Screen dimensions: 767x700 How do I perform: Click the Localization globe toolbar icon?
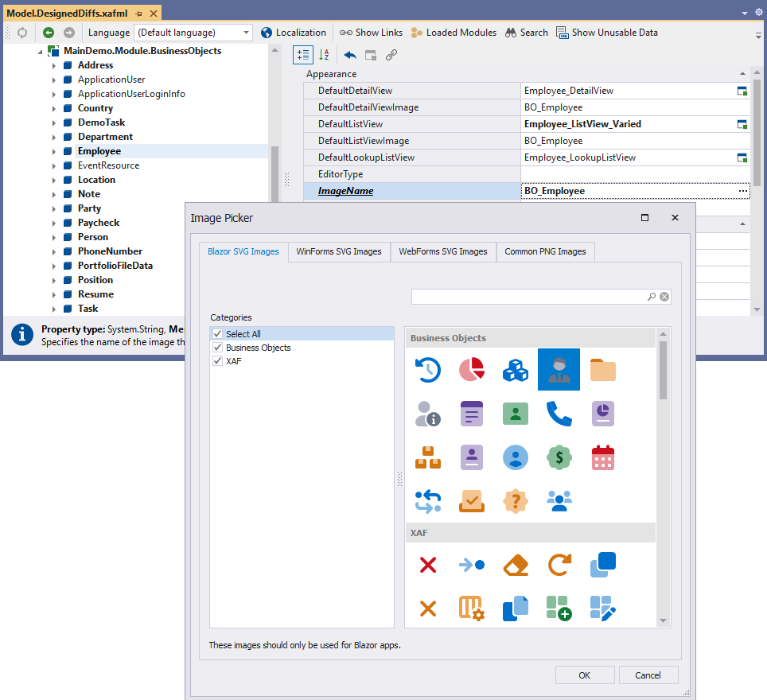[x=265, y=33]
